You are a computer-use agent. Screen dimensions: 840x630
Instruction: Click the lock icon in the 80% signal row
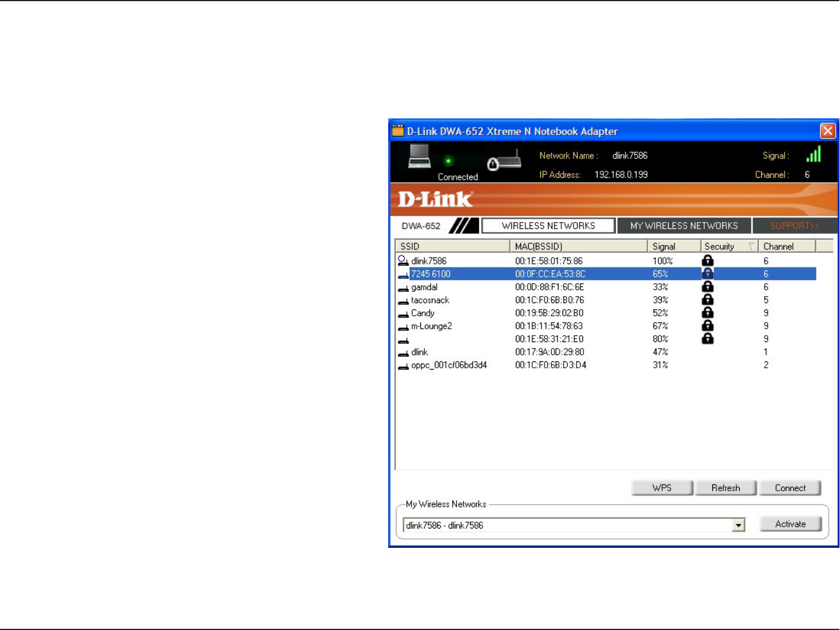[x=708, y=339]
